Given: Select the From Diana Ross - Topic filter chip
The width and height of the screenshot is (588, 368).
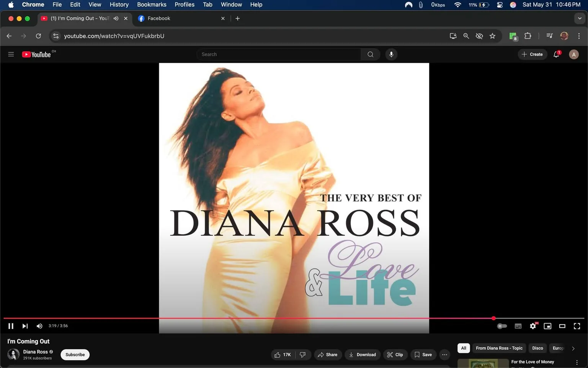Looking at the screenshot, I should point(499,348).
